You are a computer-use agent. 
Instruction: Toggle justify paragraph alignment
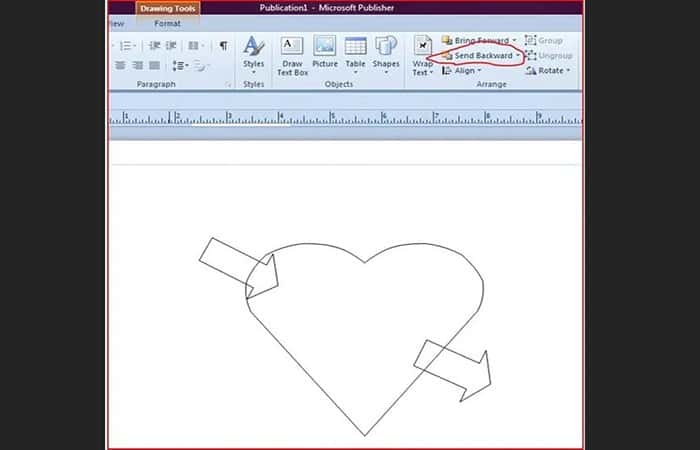click(x=154, y=66)
